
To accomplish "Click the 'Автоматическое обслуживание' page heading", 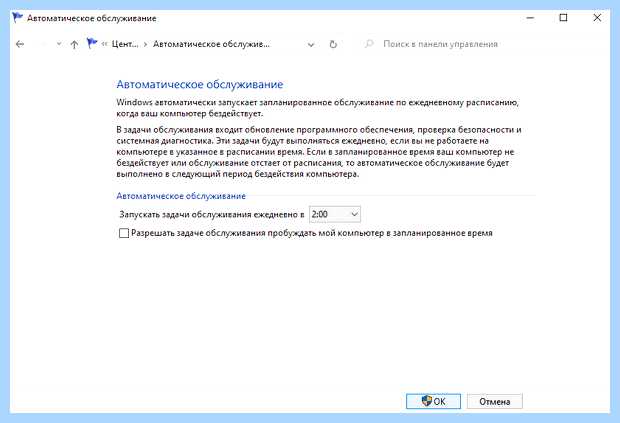I will pyautogui.click(x=200, y=84).
